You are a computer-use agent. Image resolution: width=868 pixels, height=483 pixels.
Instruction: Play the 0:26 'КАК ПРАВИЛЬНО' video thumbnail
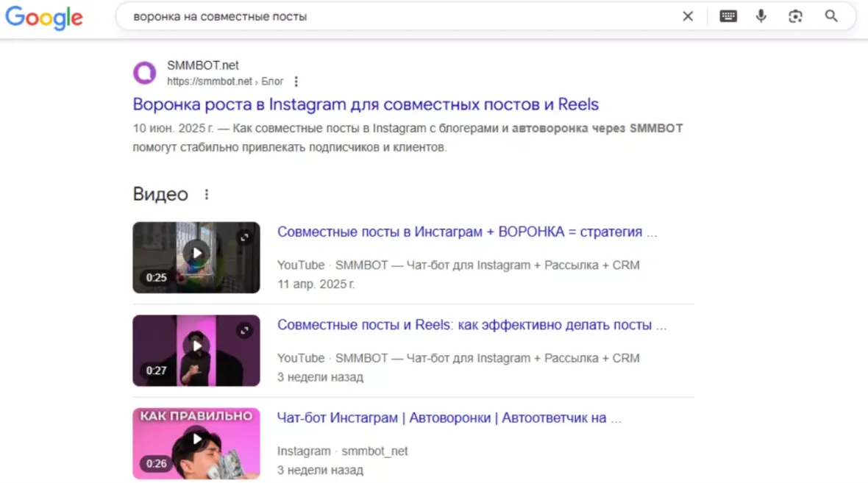click(196, 443)
